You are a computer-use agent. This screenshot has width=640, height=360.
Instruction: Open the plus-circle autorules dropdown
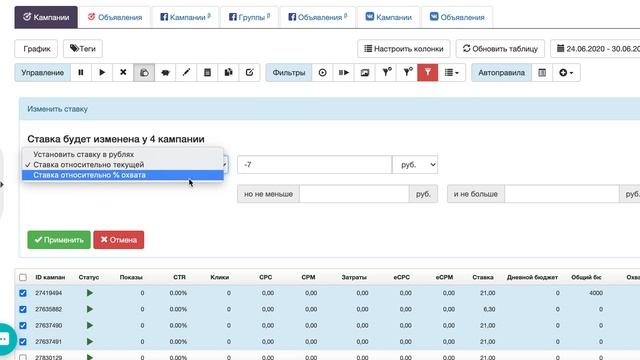point(566,73)
